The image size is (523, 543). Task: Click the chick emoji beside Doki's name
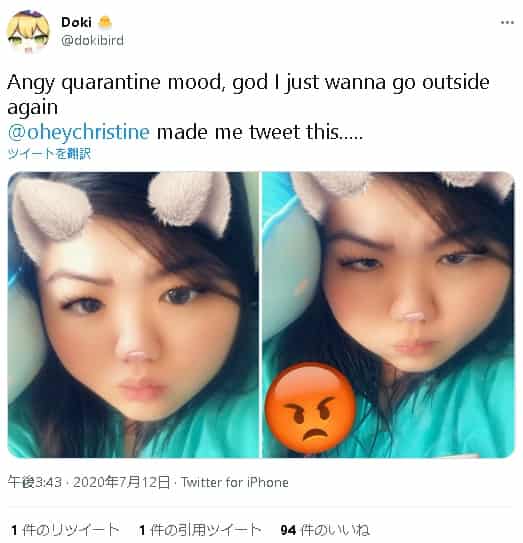coord(105,23)
